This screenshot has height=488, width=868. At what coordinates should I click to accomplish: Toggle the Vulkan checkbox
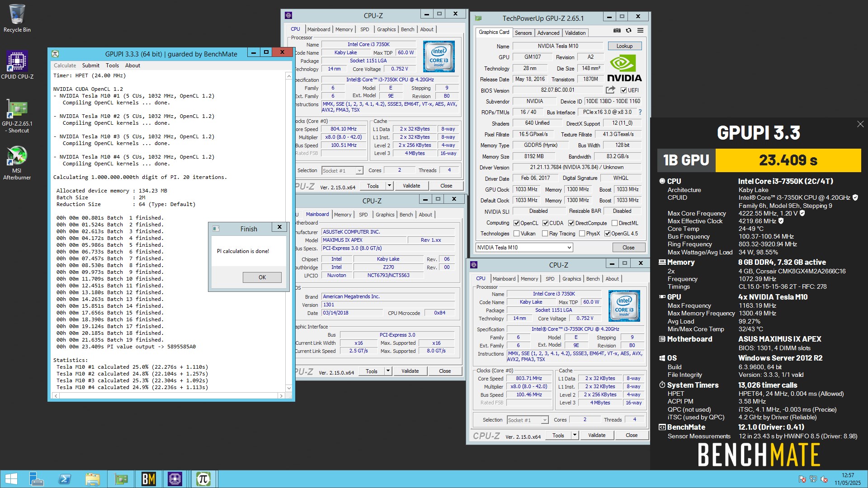coord(516,234)
